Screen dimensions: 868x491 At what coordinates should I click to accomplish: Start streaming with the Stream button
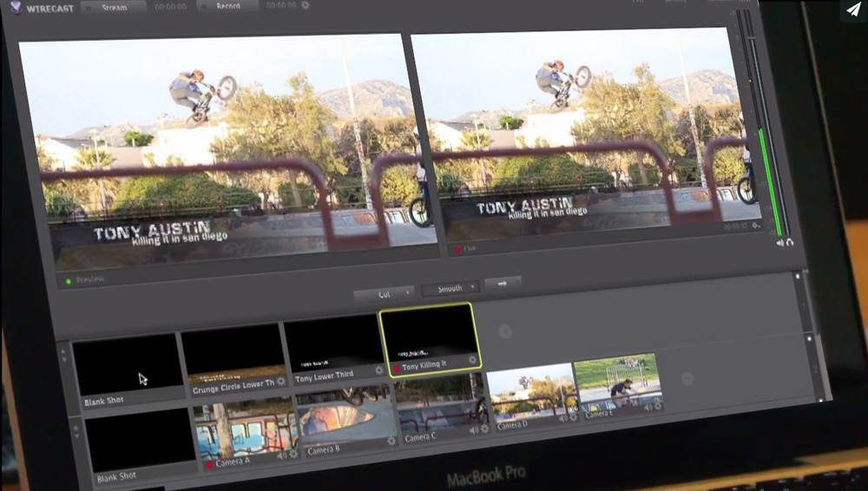coord(114,8)
